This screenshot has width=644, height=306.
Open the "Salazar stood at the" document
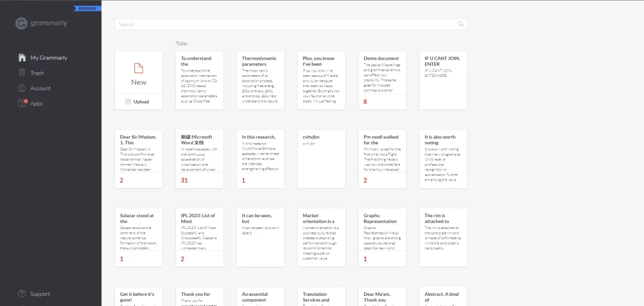coord(138,237)
